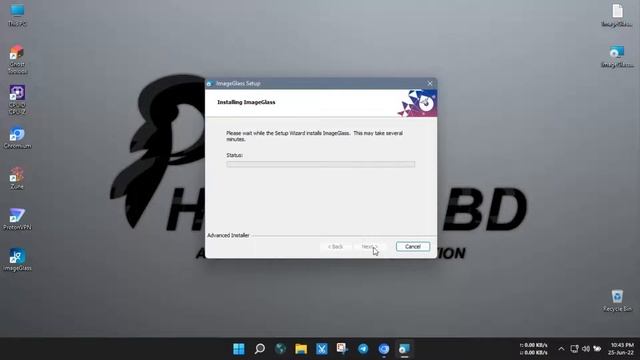Open the volume speaker tray icon
Viewport: 640px width, 360px height.
point(586,349)
